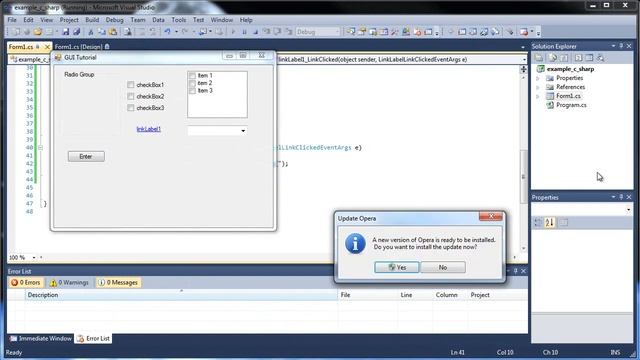
Task: Click the code editor vertical scrollbar thumb
Action: coord(523,177)
